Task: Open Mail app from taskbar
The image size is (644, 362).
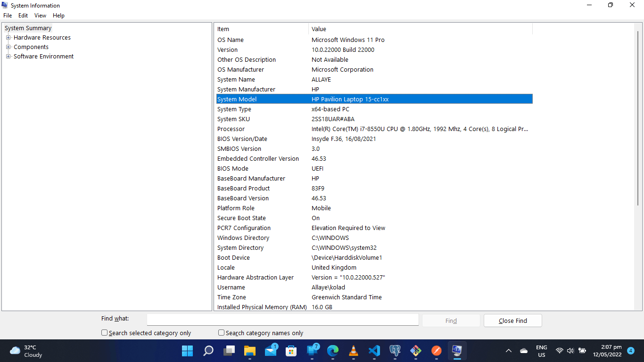Action: click(271, 351)
